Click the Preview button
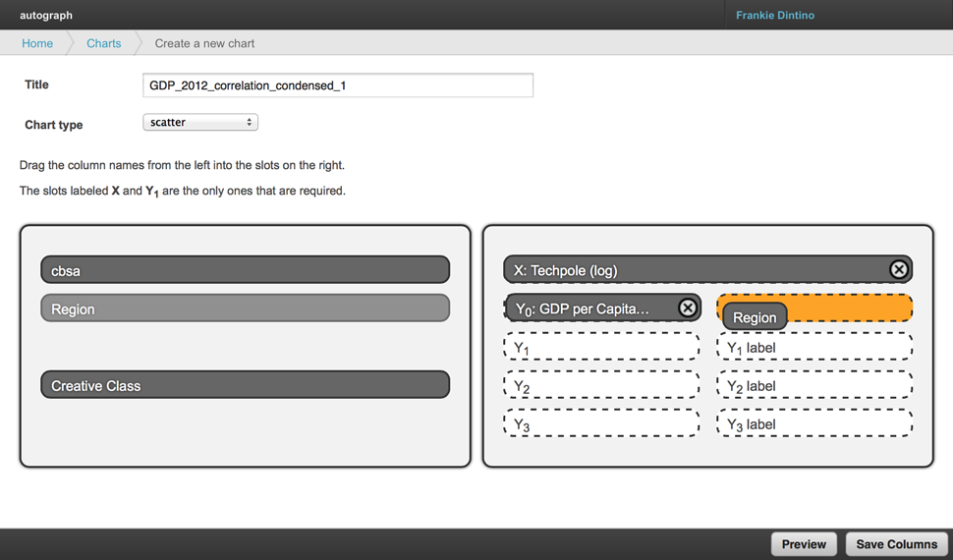The image size is (953, 560). 804,544
